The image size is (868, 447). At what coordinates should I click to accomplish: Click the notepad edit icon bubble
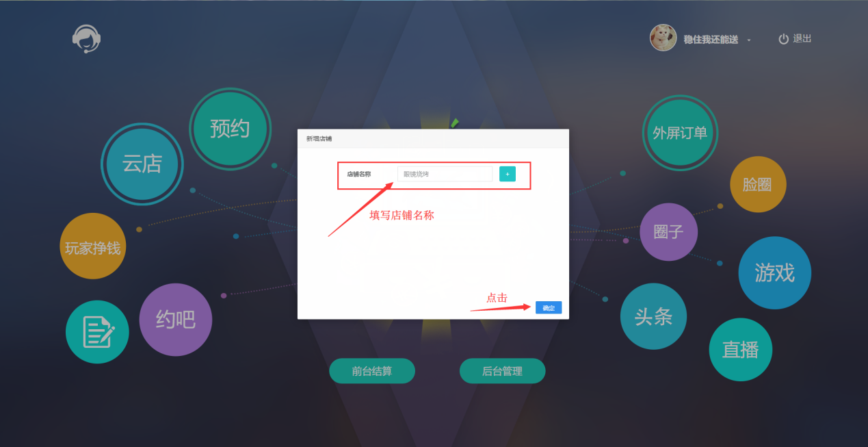(x=97, y=332)
